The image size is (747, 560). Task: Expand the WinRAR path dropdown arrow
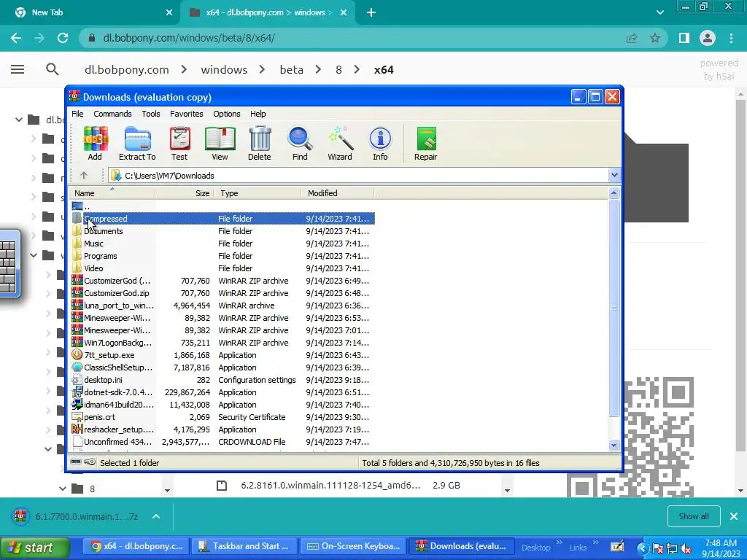coord(614,175)
